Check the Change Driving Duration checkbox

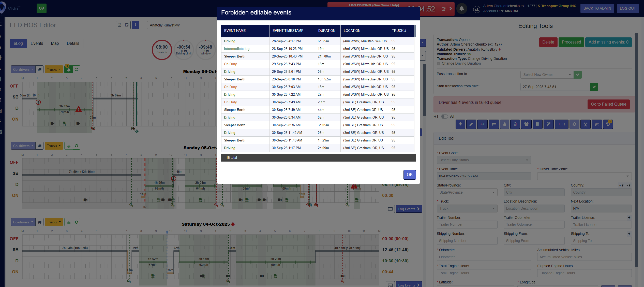point(439,64)
